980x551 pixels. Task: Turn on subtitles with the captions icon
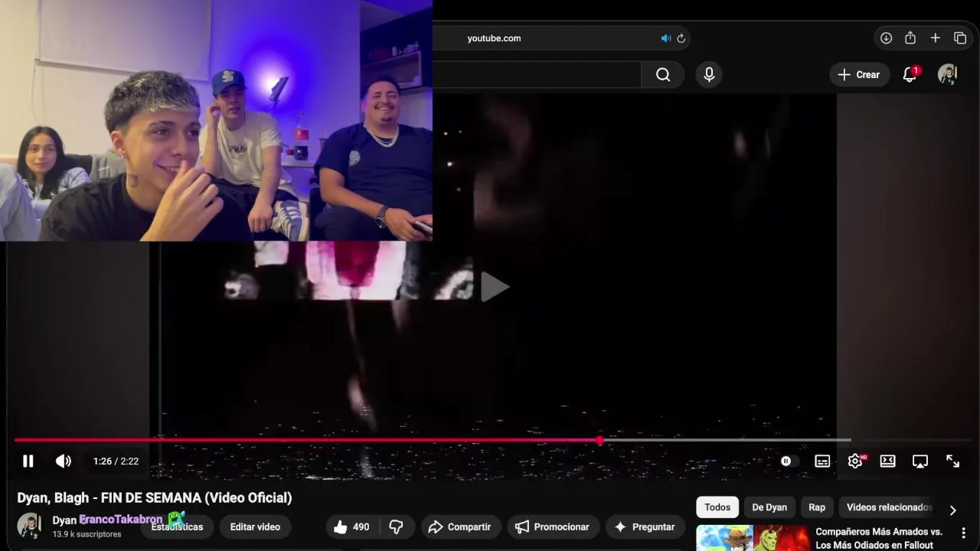click(x=822, y=461)
